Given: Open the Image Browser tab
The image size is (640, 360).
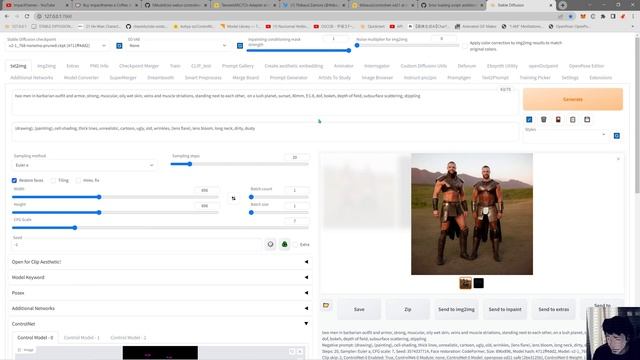Looking at the screenshot, I should click(x=377, y=78).
